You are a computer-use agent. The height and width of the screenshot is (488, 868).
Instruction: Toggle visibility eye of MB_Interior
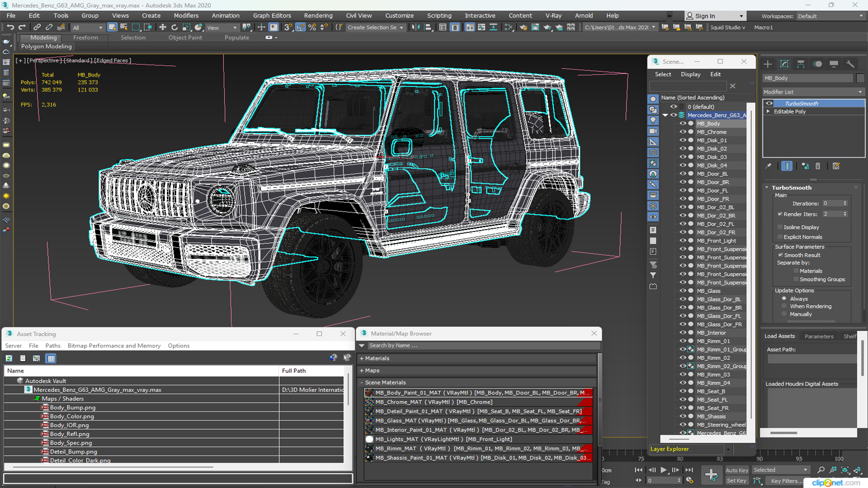click(x=683, y=333)
